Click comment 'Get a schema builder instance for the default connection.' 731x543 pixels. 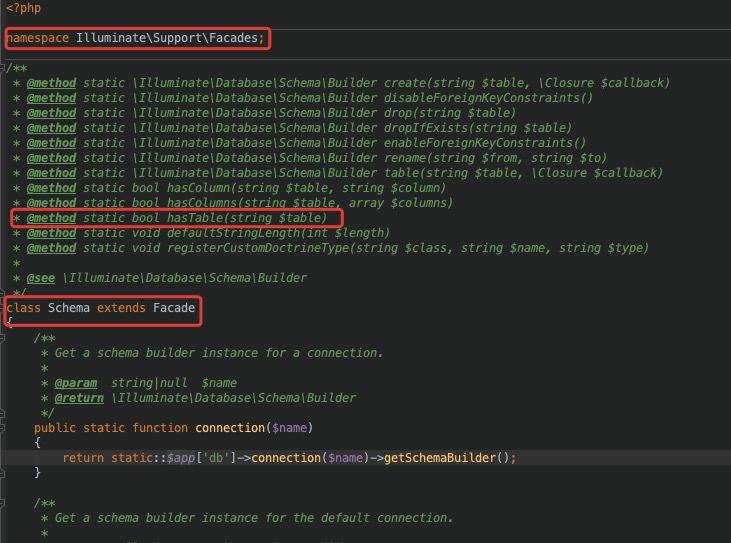[x=254, y=518]
